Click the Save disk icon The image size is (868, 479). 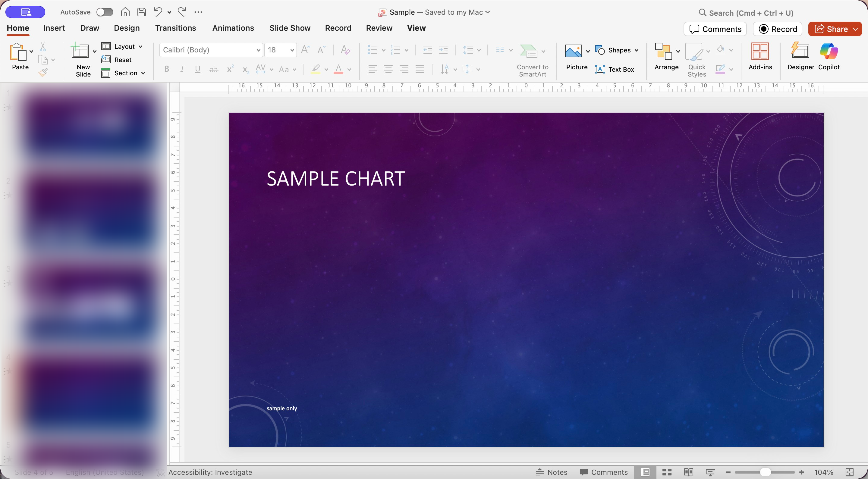(142, 12)
